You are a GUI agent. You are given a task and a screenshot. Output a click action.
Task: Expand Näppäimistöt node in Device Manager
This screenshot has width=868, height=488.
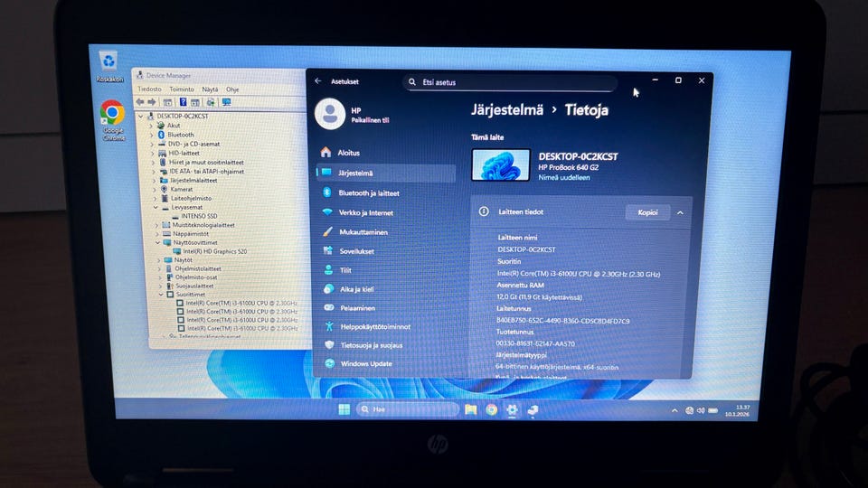click(157, 233)
